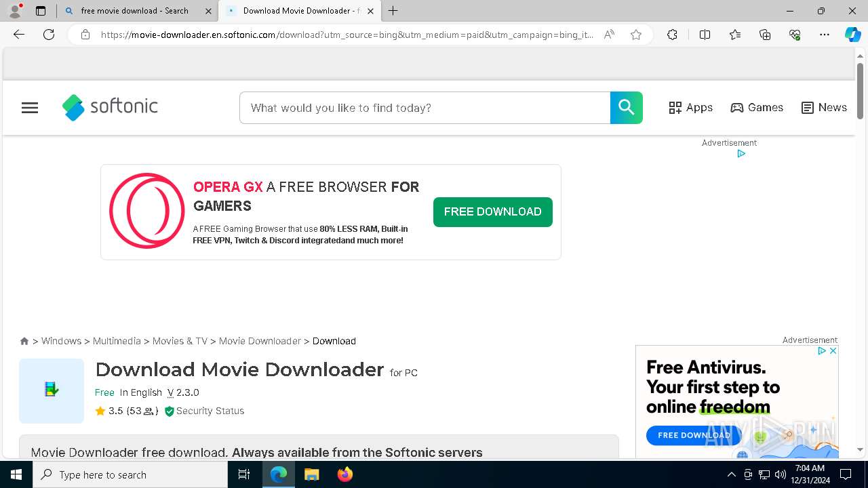Show hidden system tray icons
868x488 pixels.
coord(732,474)
